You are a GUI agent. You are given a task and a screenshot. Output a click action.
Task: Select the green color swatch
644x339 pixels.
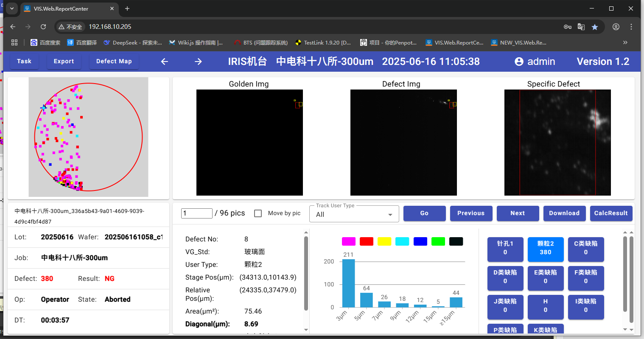(438, 241)
